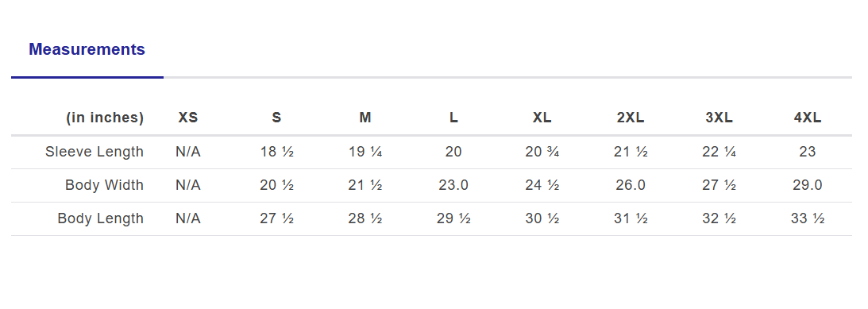The height and width of the screenshot is (309, 868).
Task: Click the (in inches) header label
Action: pyautogui.click(x=105, y=118)
